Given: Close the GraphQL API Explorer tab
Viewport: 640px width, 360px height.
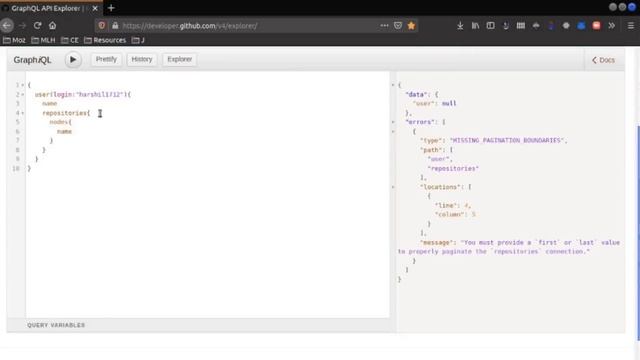Looking at the screenshot, I should pos(95,8).
